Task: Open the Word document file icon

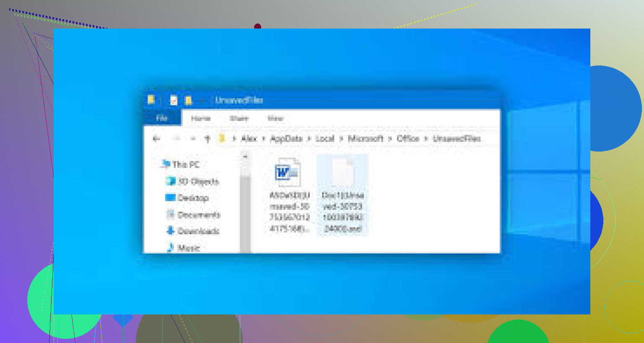Action: coord(288,172)
